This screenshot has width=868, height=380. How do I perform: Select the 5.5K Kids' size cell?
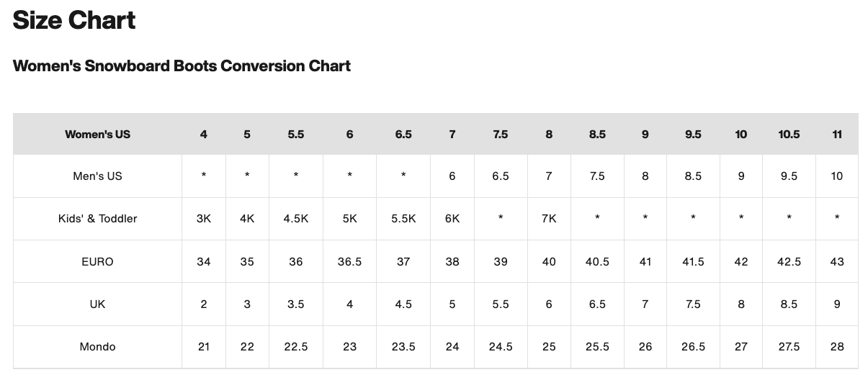click(x=403, y=219)
